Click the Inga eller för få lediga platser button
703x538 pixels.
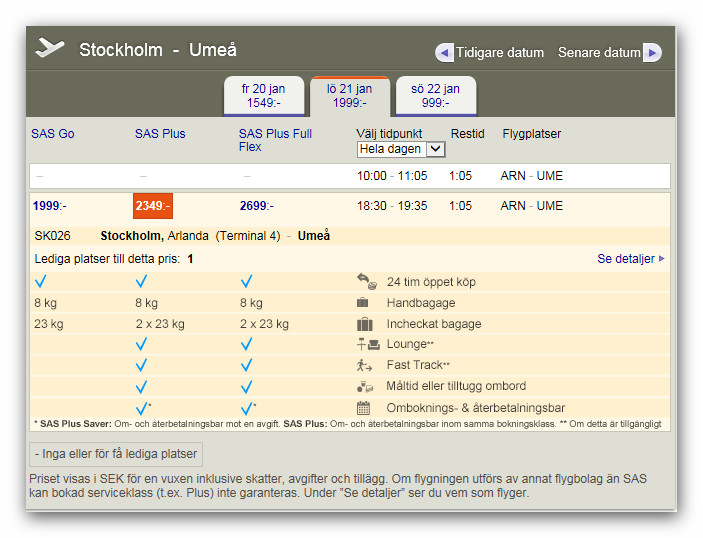coord(117,453)
